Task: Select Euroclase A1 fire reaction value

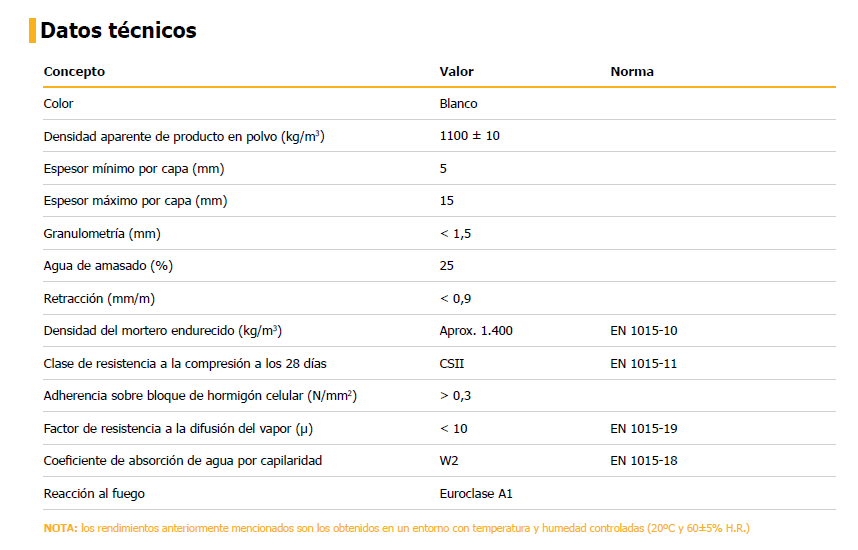Action: click(476, 494)
